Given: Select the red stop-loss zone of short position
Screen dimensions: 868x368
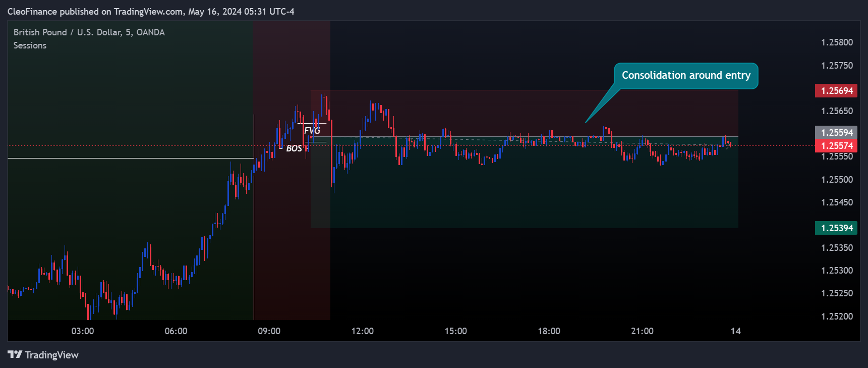Looking at the screenshot, I should pos(525,114).
